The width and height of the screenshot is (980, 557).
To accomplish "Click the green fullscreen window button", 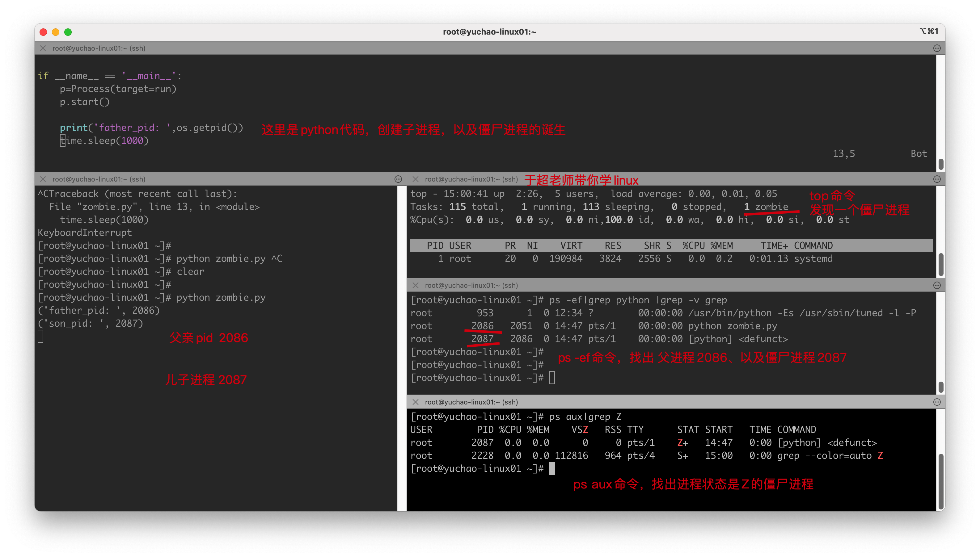I will (x=68, y=32).
